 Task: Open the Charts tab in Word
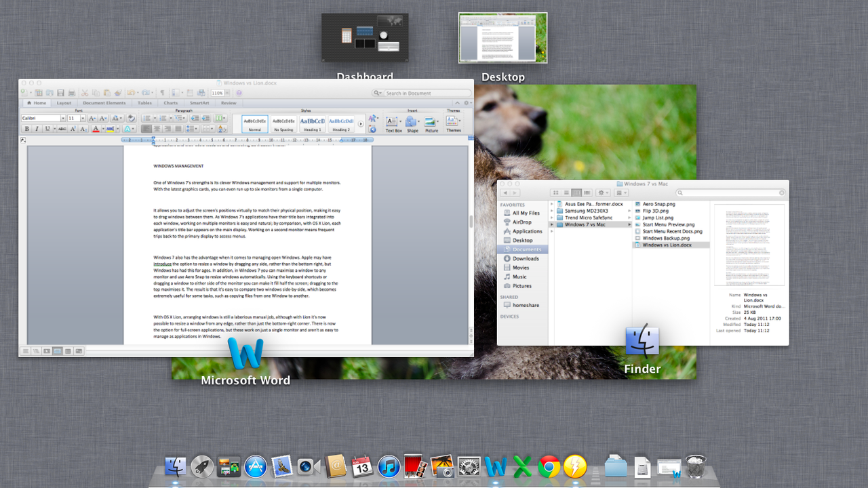tap(171, 103)
